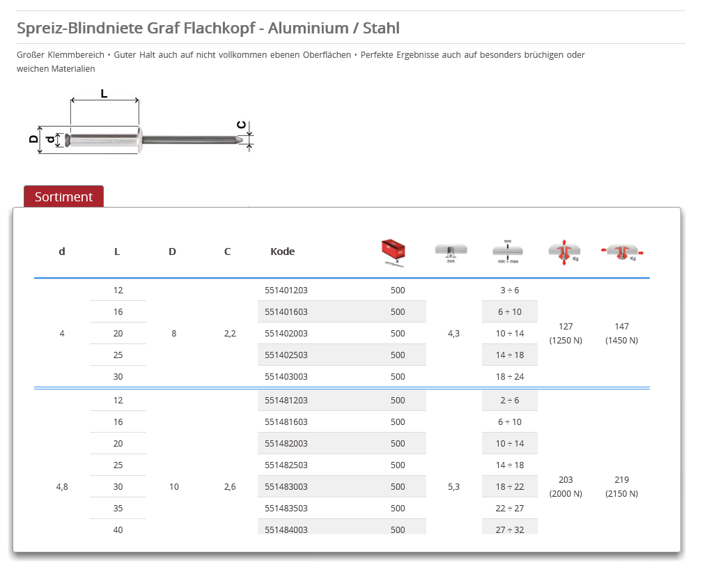The image size is (709, 588).
Task: Select product code 551483003
Action: tap(286, 487)
